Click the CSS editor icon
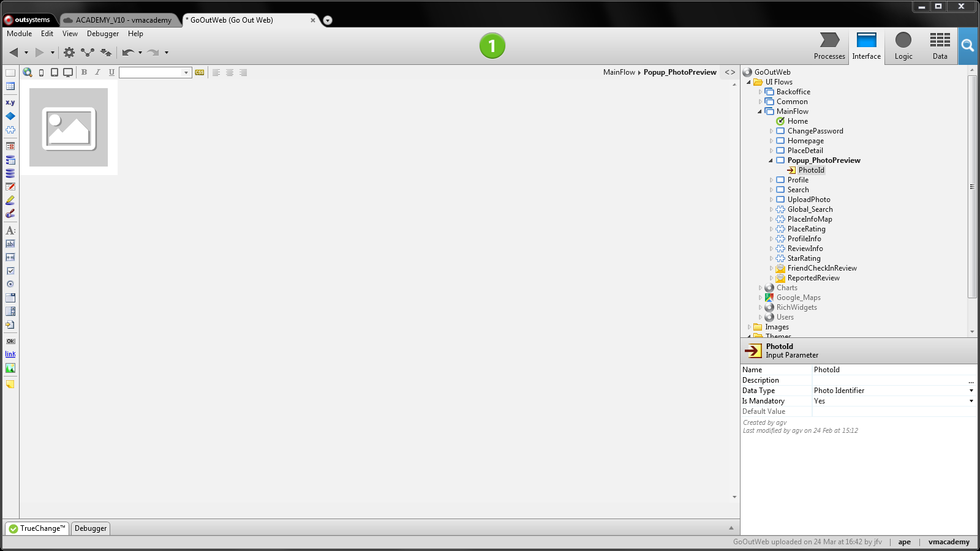Viewport: 980px width, 551px height. 199,72
